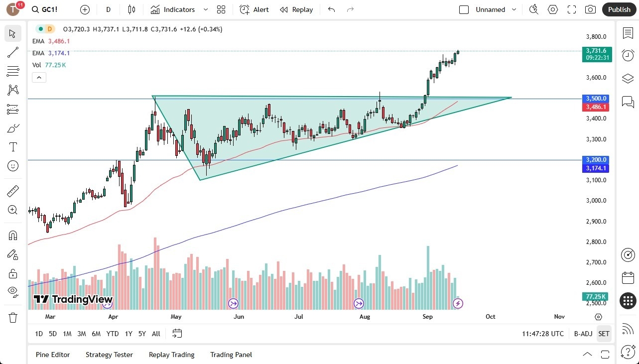Screen dimensions: 639x364
Task: Switch to the Strategy Tester tab
Action: (109, 355)
